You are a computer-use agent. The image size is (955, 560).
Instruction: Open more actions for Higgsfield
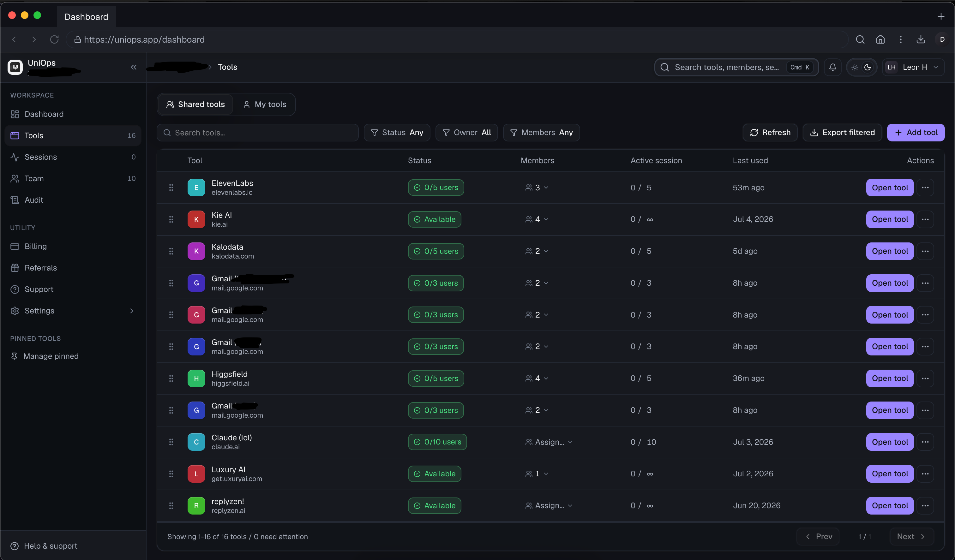click(925, 378)
